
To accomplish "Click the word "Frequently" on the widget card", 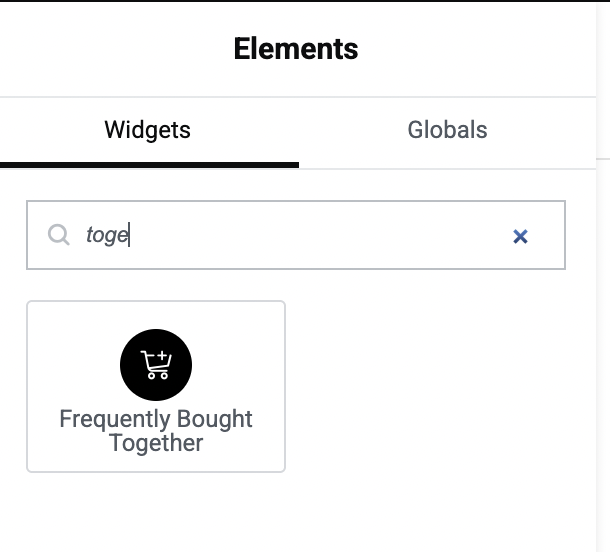I will click(115, 420).
